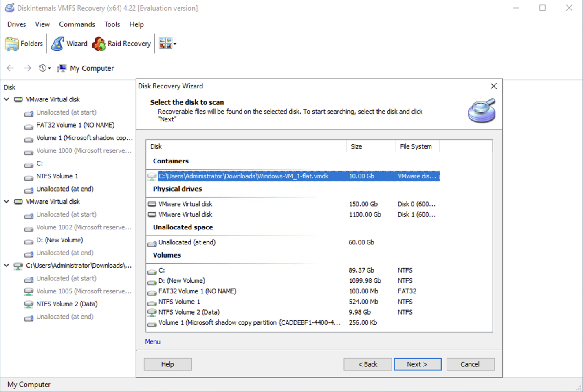Select the 1100.00 Gb VMware Virtual disk
The height and width of the screenshot is (392, 583).
point(293,214)
